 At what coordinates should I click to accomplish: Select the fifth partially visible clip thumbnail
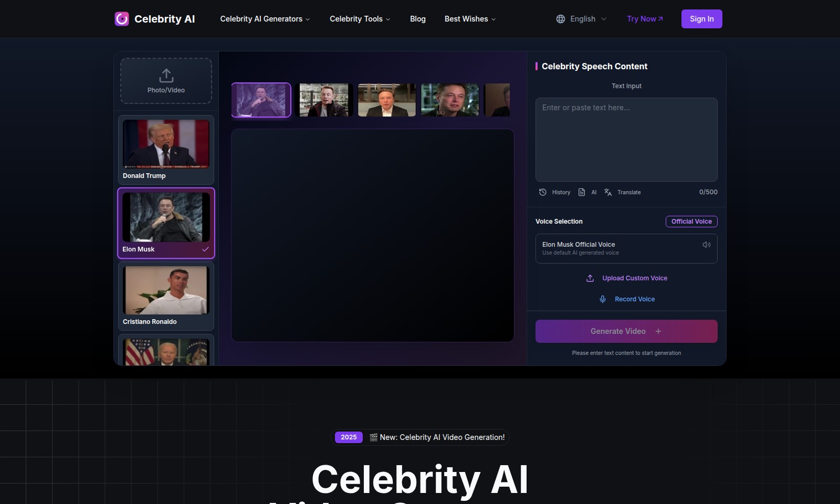coord(497,100)
